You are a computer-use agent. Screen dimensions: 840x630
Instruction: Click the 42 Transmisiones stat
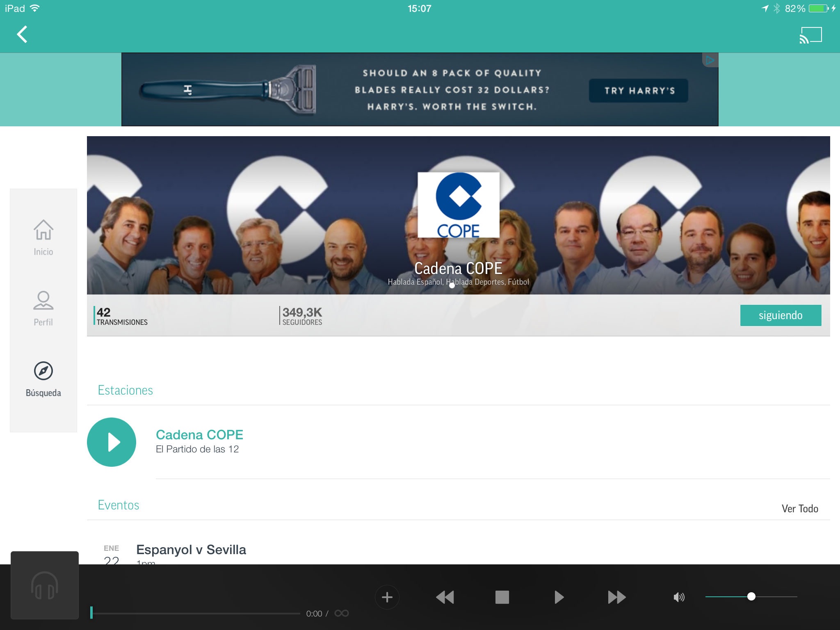pos(121,316)
